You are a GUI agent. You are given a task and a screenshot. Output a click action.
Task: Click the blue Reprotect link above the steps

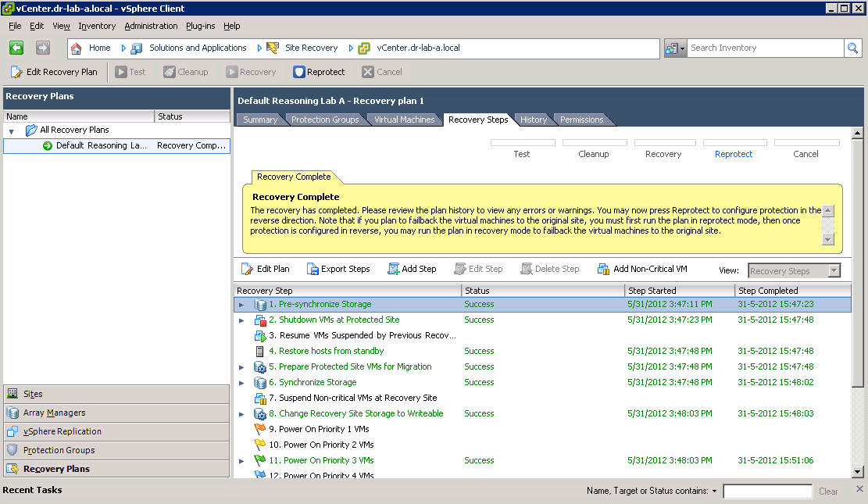point(734,154)
